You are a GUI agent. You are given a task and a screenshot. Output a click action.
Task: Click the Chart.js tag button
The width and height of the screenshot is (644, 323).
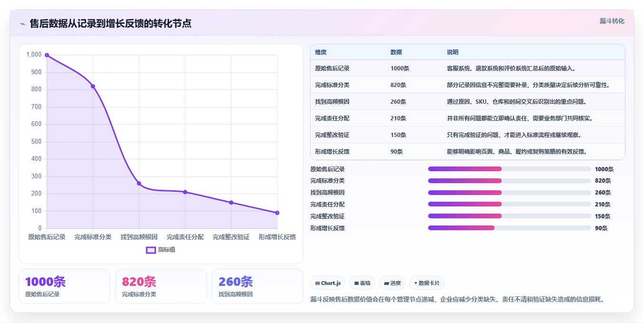328,283
